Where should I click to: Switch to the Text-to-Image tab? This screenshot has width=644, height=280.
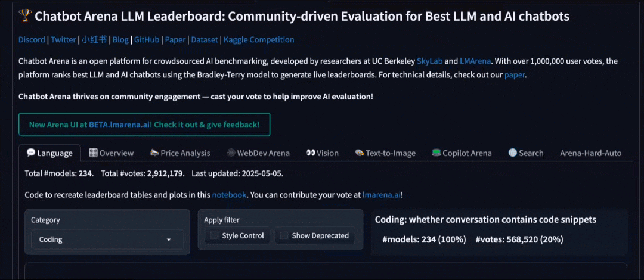385,153
